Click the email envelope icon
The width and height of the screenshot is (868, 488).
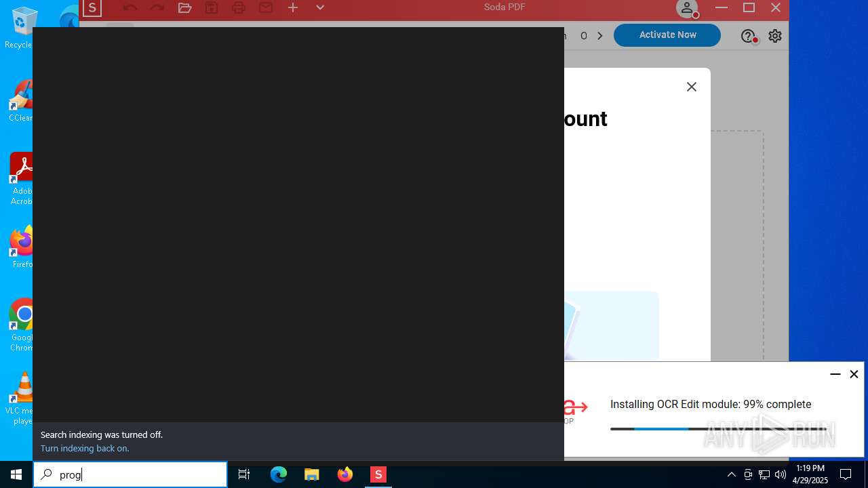266,7
